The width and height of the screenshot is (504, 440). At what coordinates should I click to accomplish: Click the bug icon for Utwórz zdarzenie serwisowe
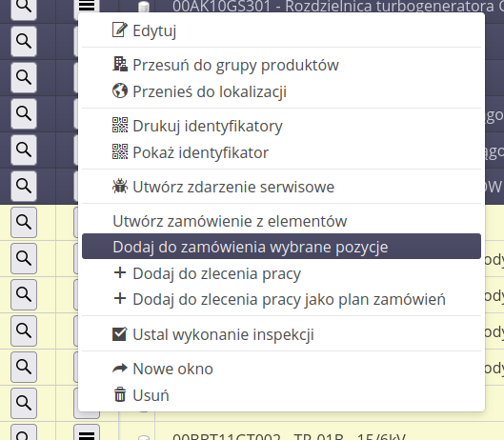point(120,186)
